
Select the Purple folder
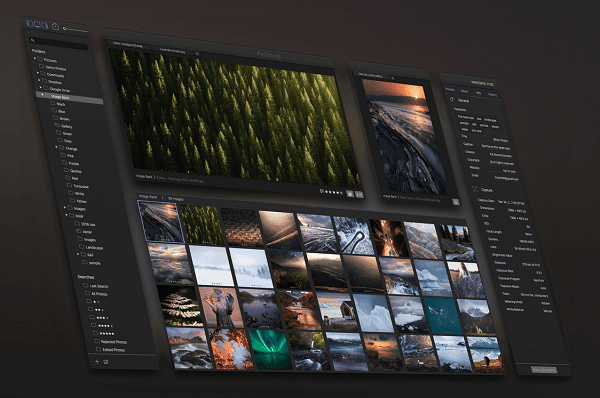tap(71, 163)
